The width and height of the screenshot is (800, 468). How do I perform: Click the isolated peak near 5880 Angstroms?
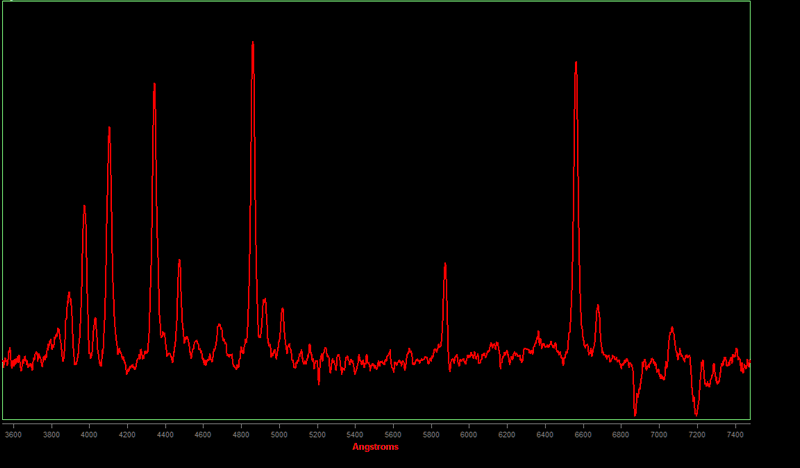click(x=445, y=265)
